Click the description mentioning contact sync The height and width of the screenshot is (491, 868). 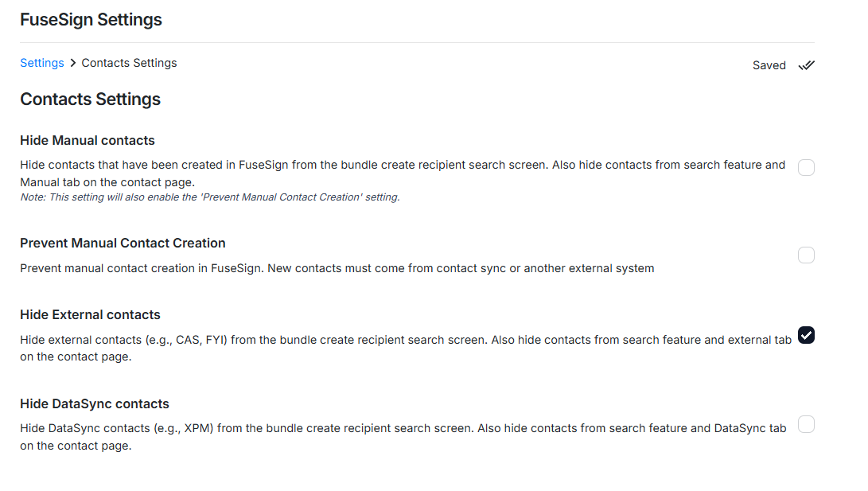[x=337, y=269]
